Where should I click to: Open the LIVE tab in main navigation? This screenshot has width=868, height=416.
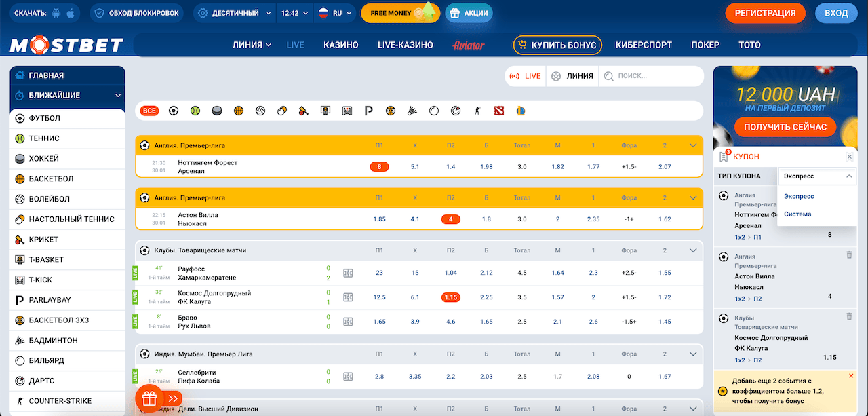(296, 45)
